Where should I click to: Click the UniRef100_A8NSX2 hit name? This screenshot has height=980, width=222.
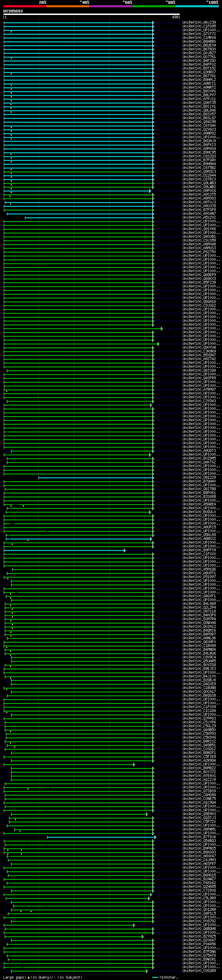[x=199, y=539]
